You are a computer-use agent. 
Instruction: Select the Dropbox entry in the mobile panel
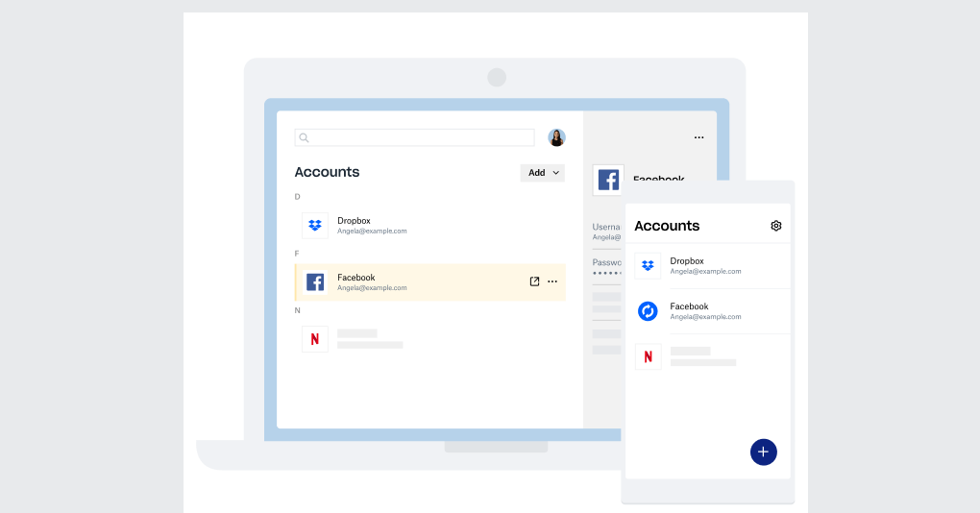[x=708, y=265]
